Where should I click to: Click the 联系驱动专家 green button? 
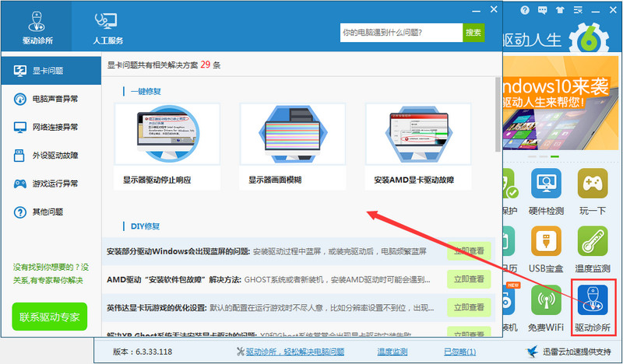(x=50, y=317)
